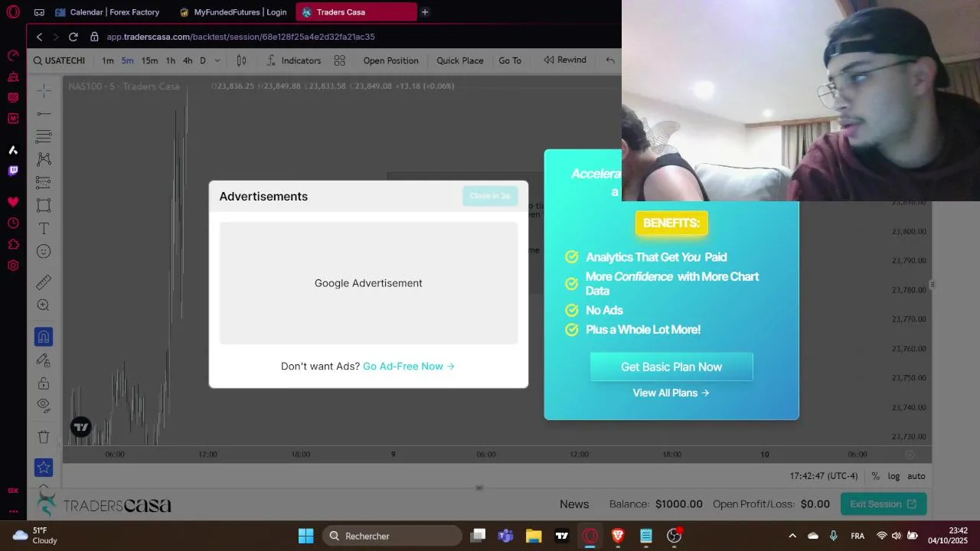Click the Rechercher taskbar search box
The image size is (980, 551).
pyautogui.click(x=392, y=536)
